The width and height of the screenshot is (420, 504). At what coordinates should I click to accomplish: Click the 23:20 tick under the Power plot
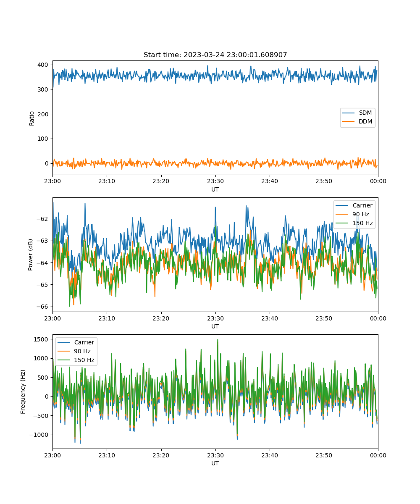click(161, 318)
